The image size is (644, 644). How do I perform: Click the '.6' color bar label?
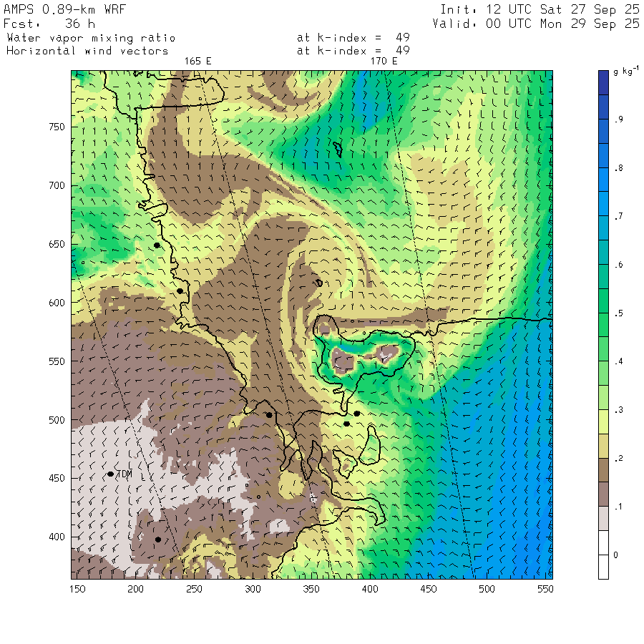618,265
